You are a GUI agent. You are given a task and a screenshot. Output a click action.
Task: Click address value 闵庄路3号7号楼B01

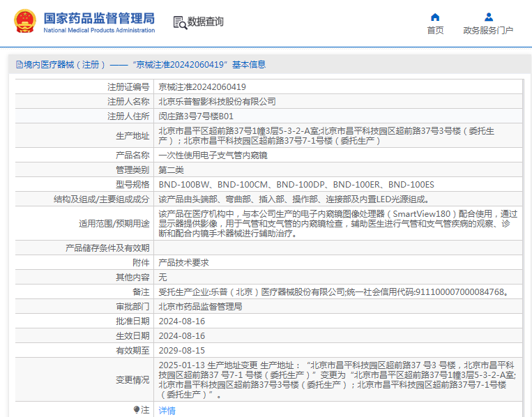[x=196, y=116]
